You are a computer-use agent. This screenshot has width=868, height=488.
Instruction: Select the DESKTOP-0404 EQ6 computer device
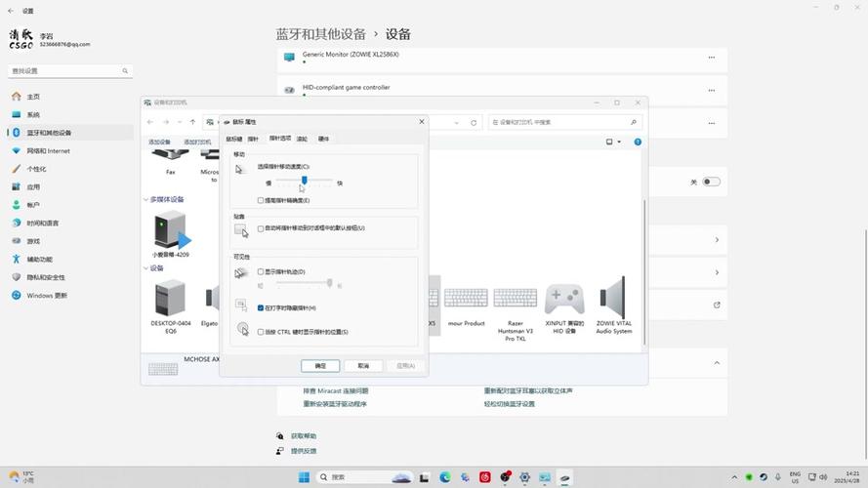(x=171, y=305)
